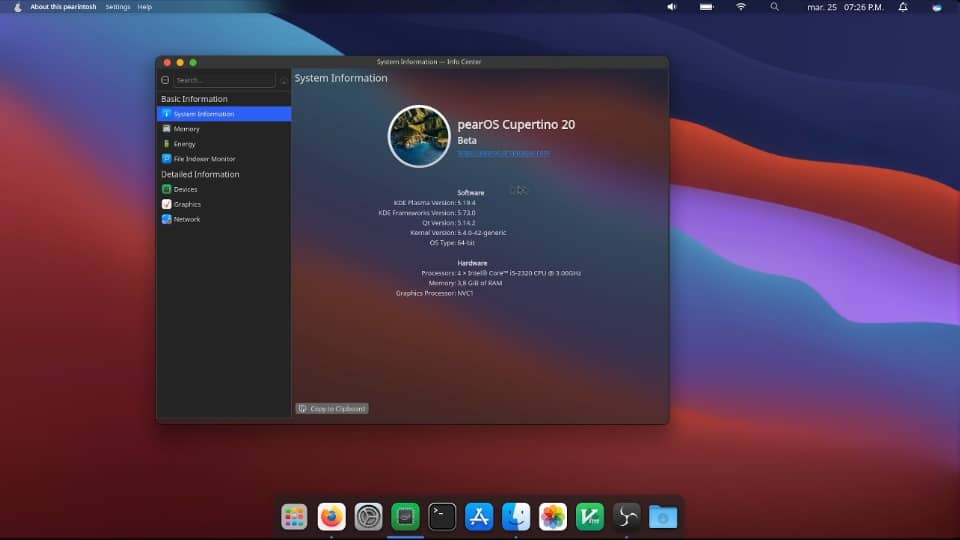Image resolution: width=960 pixels, height=540 pixels.
Task: Open the pearOS website link
Action: pos(503,153)
